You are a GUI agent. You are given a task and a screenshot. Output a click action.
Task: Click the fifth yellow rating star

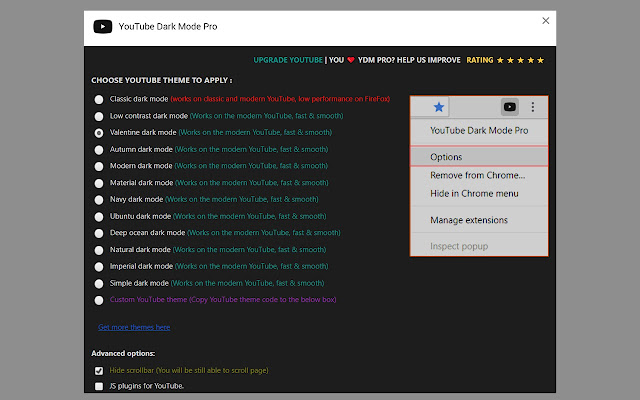540,60
